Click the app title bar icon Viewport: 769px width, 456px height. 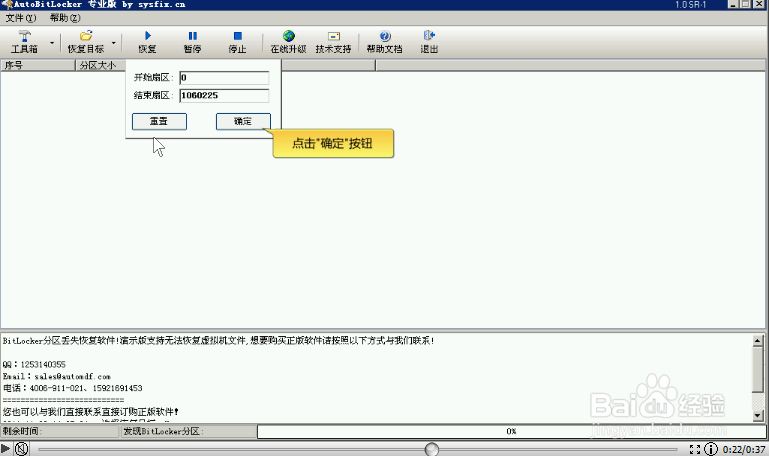click(6, 4)
